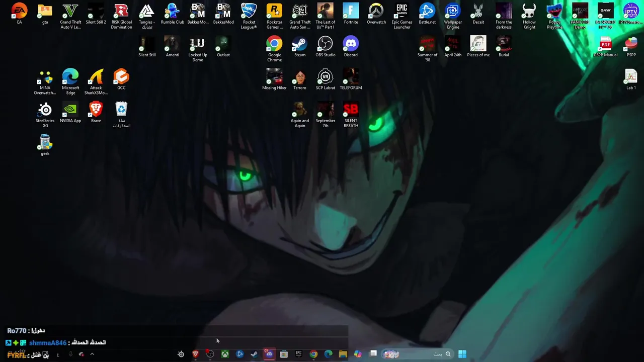Image resolution: width=644 pixels, height=362 pixels.
Task: Select the Silent Still 2 icon
Action: coord(96,14)
